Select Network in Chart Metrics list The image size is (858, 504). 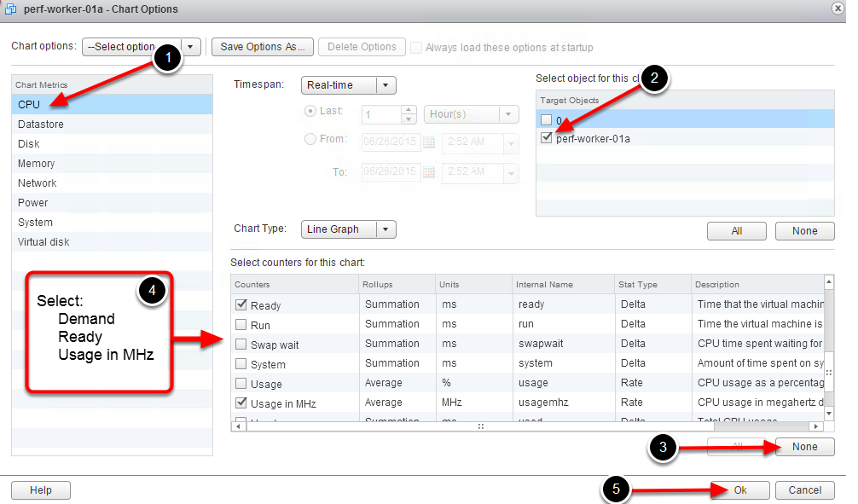[x=38, y=183]
